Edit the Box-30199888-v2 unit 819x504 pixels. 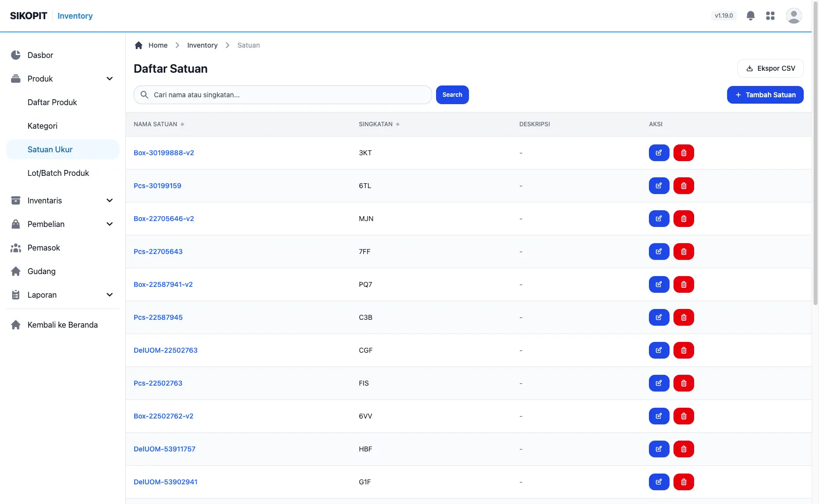click(x=659, y=153)
